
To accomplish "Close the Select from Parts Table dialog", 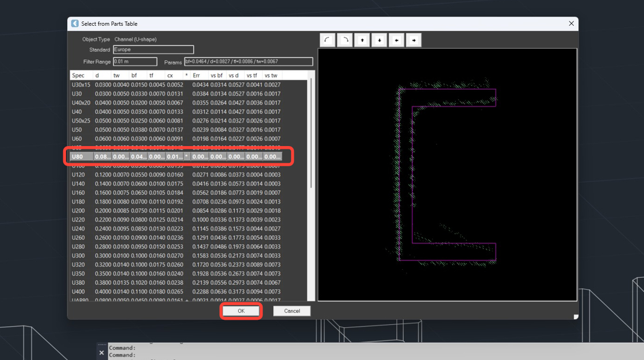I will pos(572,24).
